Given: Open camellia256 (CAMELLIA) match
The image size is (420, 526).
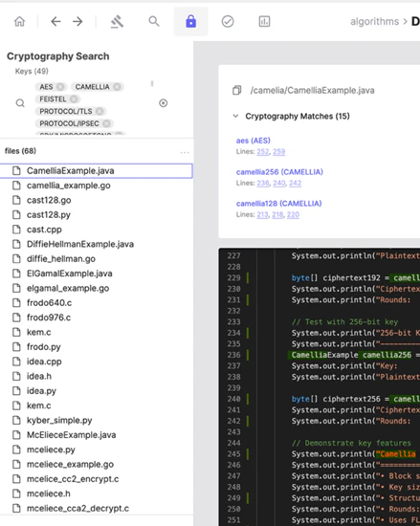Looking at the screenshot, I should pos(279,172).
